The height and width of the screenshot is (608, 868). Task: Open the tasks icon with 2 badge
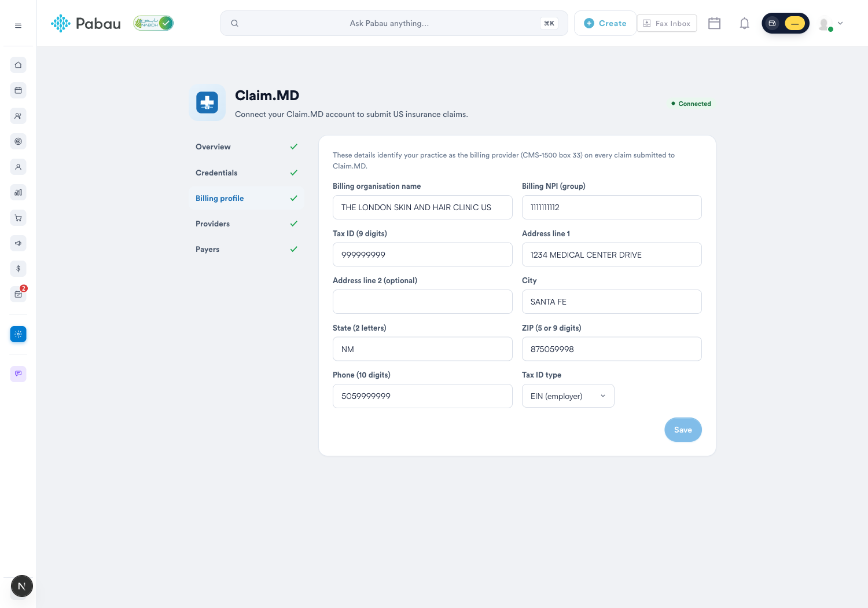click(18, 294)
